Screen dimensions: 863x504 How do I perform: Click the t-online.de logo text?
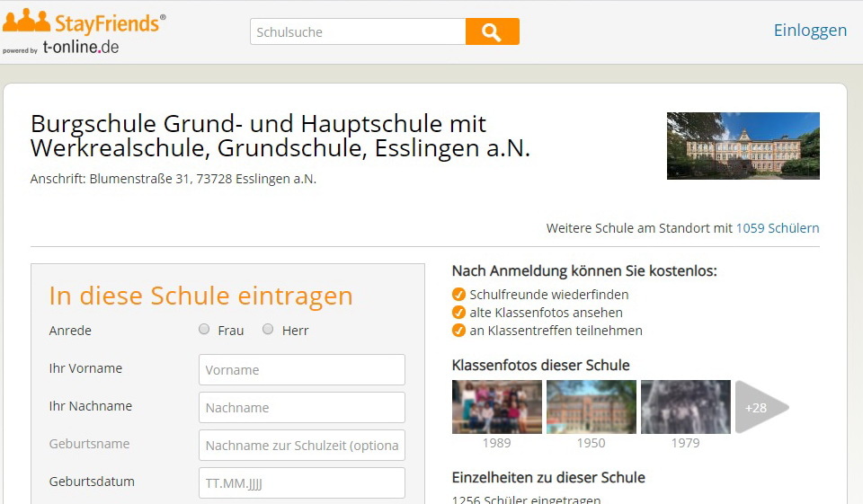click(81, 48)
